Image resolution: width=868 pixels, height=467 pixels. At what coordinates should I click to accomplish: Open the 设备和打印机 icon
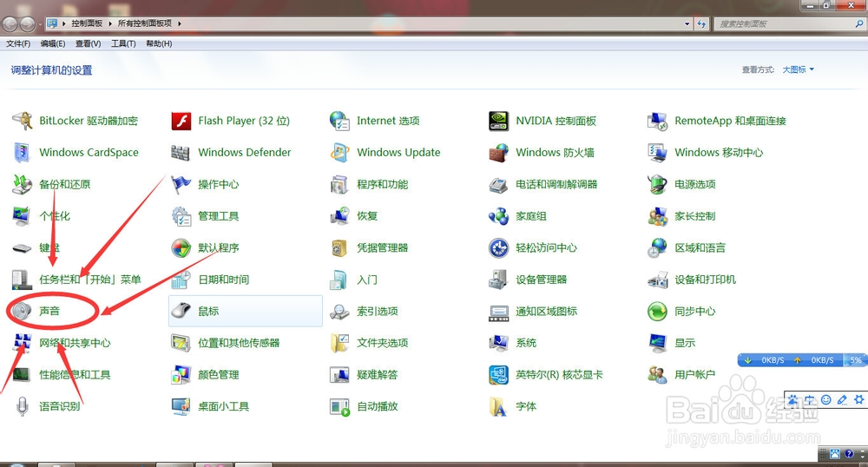tap(657, 280)
